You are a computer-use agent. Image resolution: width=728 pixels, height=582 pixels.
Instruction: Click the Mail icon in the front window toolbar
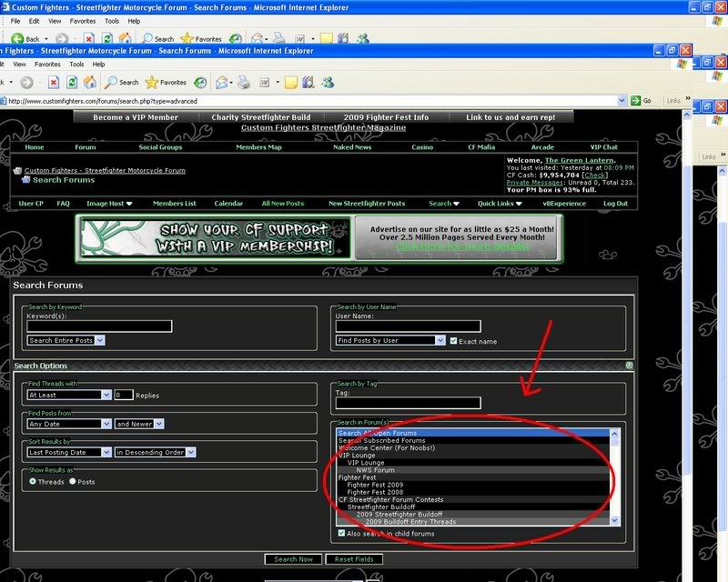click(x=222, y=83)
